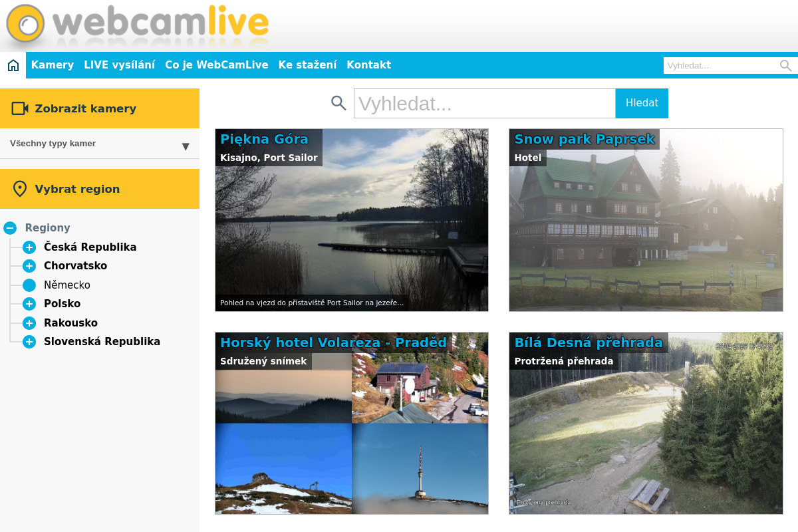Expand Chorvatsko in the region list

(29, 265)
